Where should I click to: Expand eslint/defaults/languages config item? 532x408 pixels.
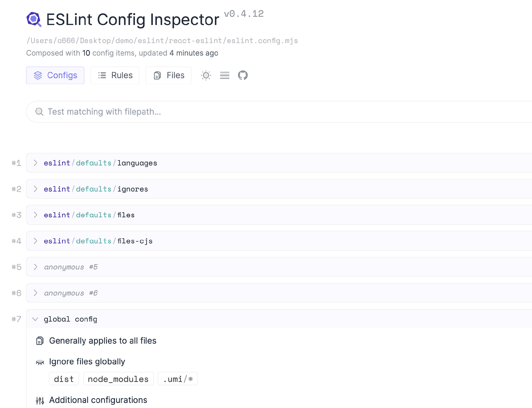tap(279, 163)
